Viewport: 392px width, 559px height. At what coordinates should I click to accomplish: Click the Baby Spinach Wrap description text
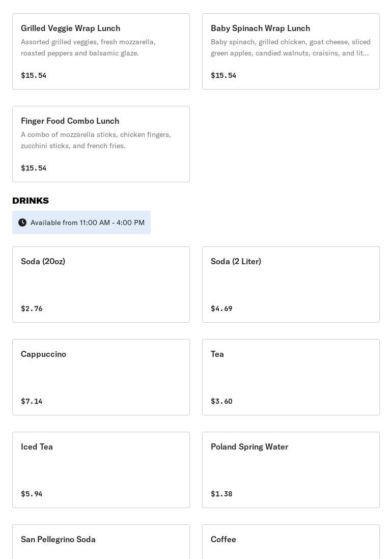[x=291, y=47]
